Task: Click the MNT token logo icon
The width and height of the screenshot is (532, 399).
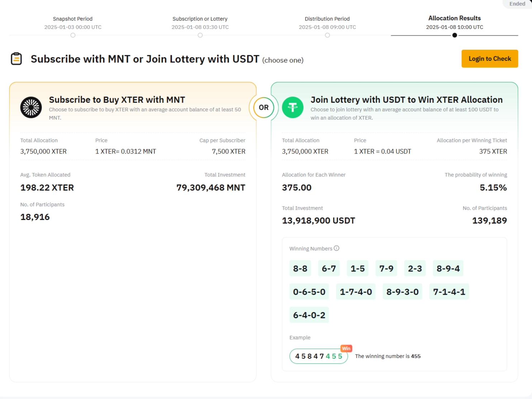Action: 31,107
